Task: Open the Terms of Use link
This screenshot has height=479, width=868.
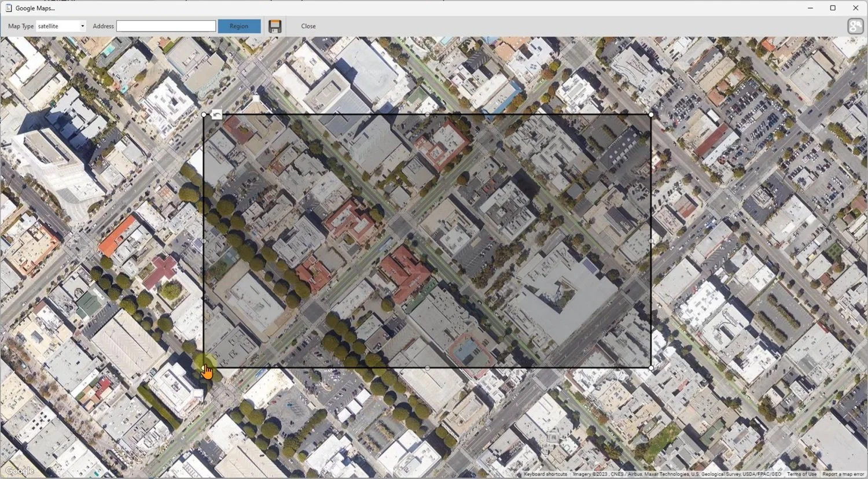Action: tap(801, 474)
